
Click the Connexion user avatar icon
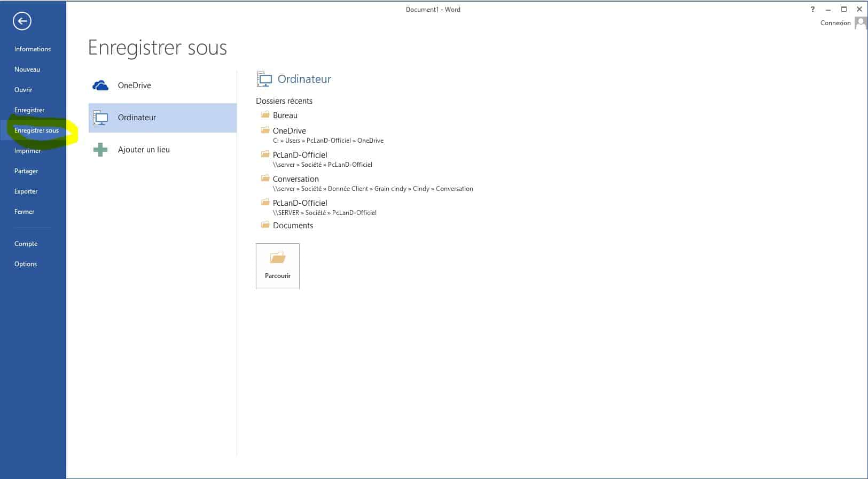coord(861,23)
